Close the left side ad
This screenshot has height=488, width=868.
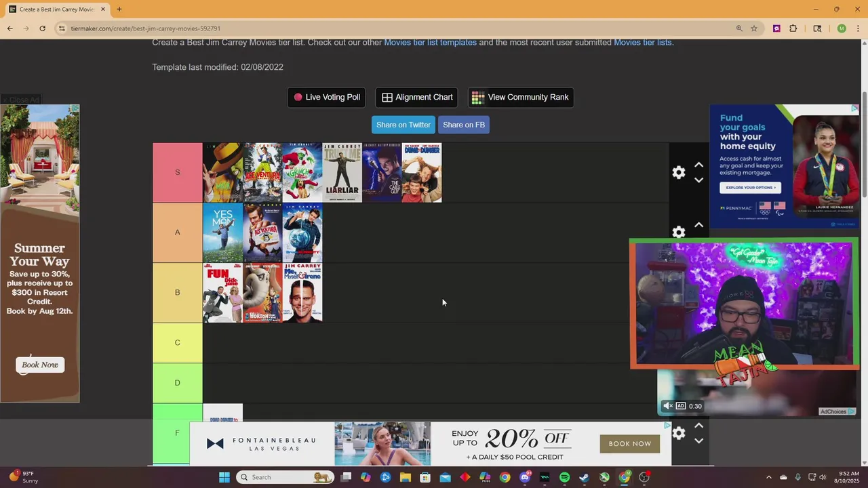pos(21,100)
